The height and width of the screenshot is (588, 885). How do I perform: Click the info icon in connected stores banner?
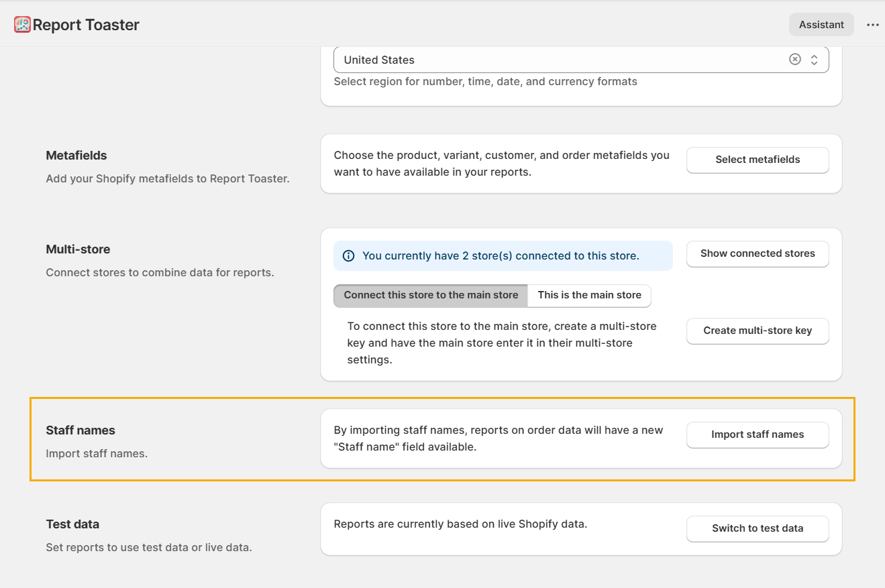pyautogui.click(x=348, y=255)
